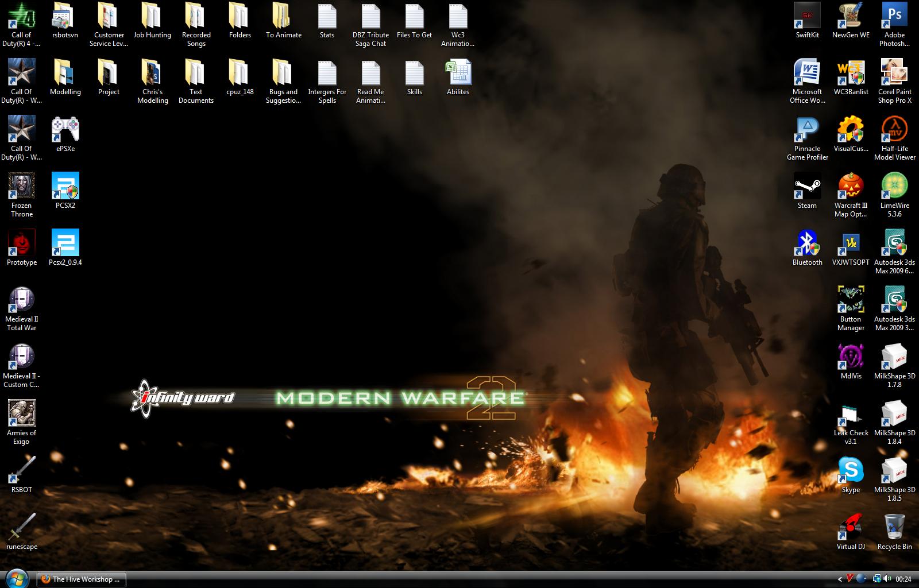The image size is (919, 588).
Task: Open the MdlVis shortcut icon
Action: tap(851, 362)
